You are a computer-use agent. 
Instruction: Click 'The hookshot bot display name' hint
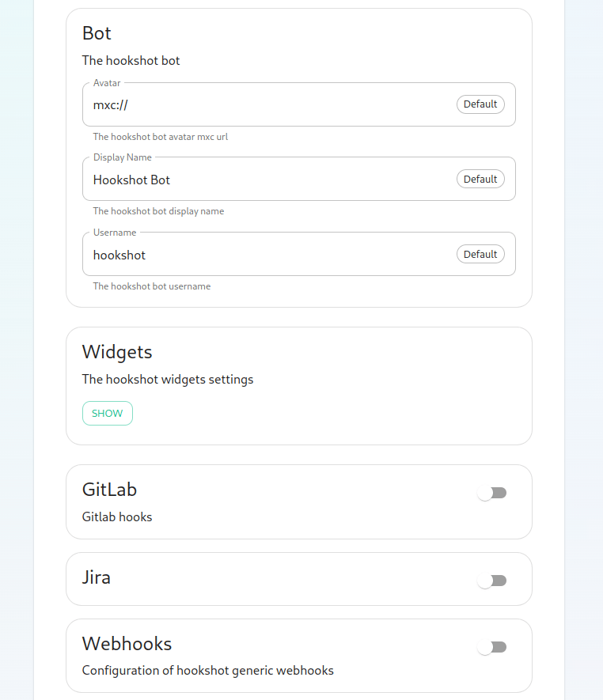pos(158,211)
